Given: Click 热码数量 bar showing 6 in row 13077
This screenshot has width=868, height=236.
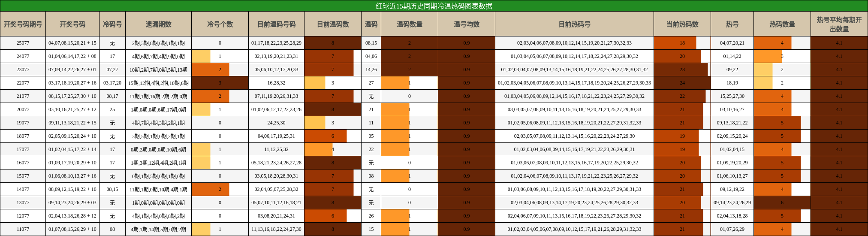Looking at the screenshot, I should click(x=782, y=203).
